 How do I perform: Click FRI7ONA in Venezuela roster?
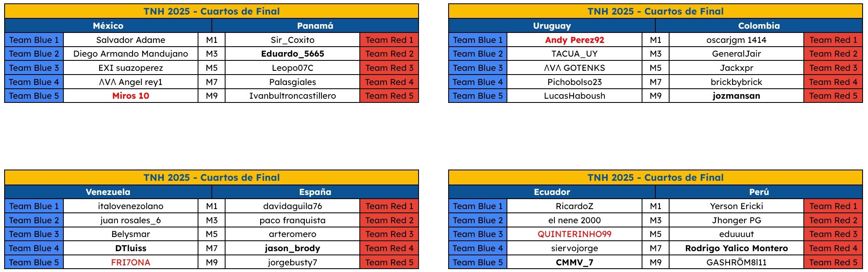click(x=130, y=262)
